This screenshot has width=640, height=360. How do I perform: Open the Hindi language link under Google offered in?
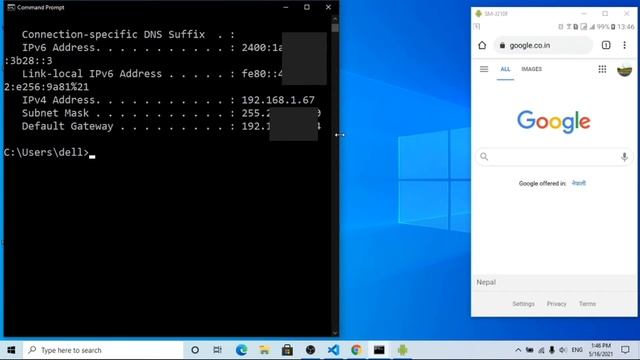point(579,183)
